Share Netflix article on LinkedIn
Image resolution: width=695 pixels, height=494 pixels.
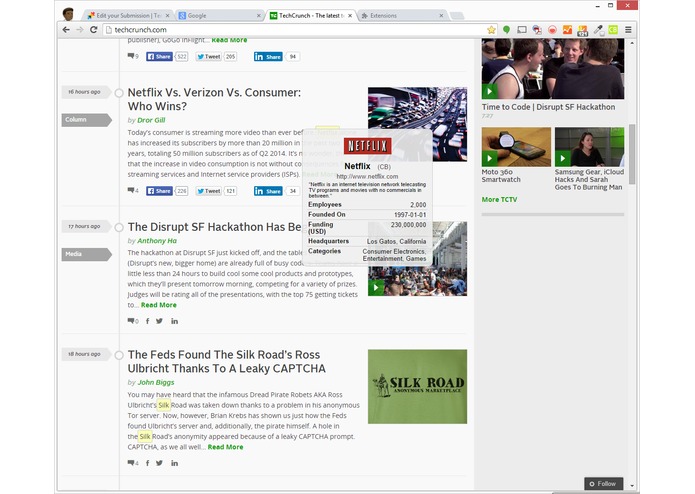pos(268,191)
